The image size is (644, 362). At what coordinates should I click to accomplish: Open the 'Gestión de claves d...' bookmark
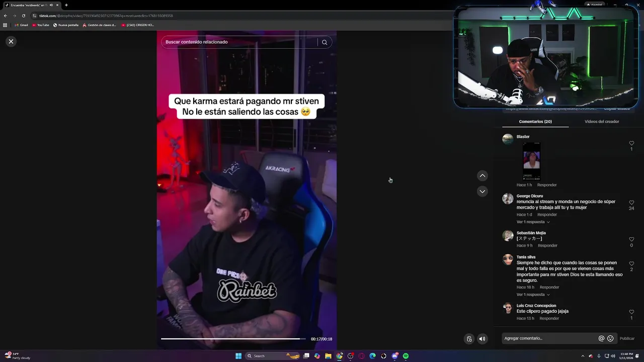pyautogui.click(x=99, y=25)
